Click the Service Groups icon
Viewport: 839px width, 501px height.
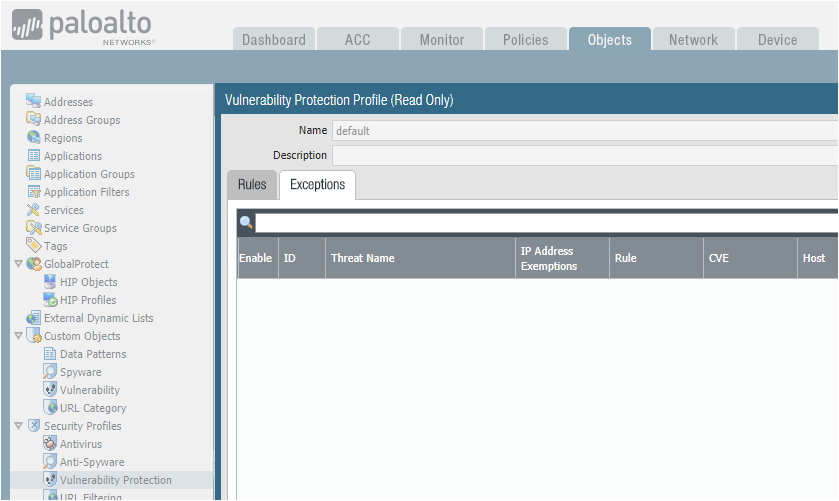pos(34,227)
